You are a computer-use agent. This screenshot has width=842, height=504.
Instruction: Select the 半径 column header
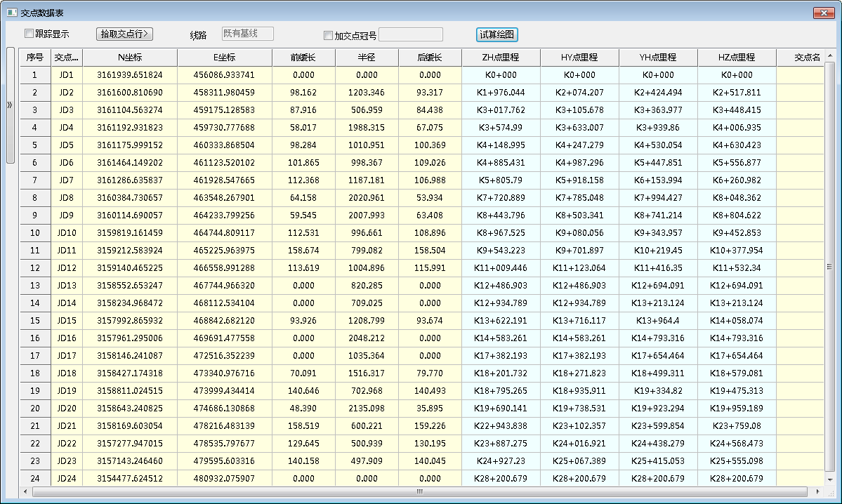(367, 58)
